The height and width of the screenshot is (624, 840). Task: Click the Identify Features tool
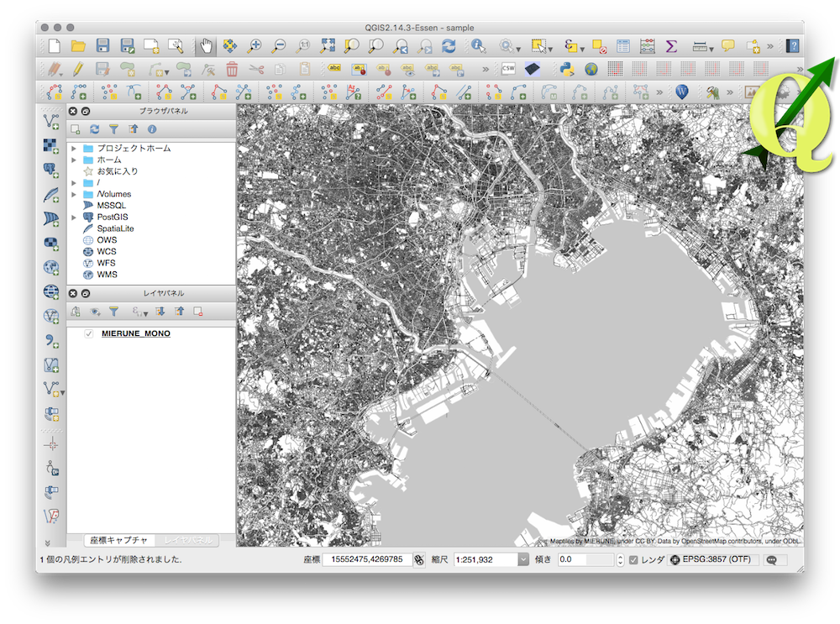[x=479, y=46]
